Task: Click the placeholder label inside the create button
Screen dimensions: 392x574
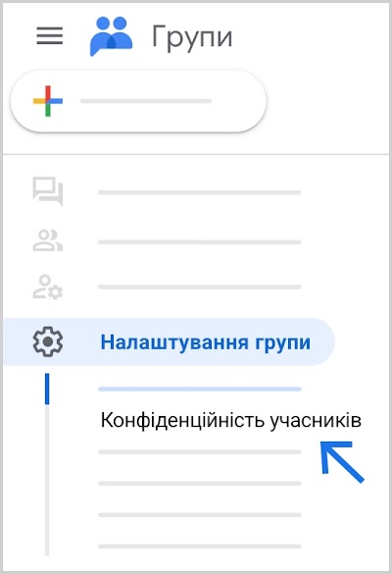Action: [146, 101]
